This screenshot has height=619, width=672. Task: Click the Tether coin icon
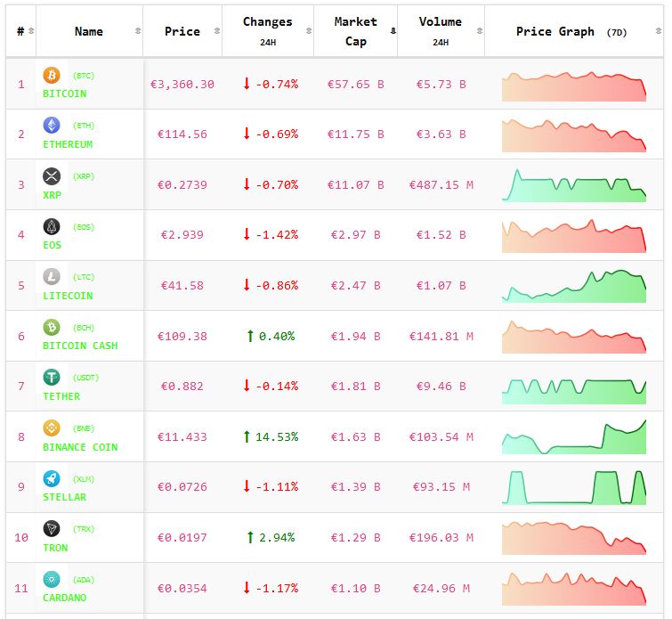click(x=52, y=378)
